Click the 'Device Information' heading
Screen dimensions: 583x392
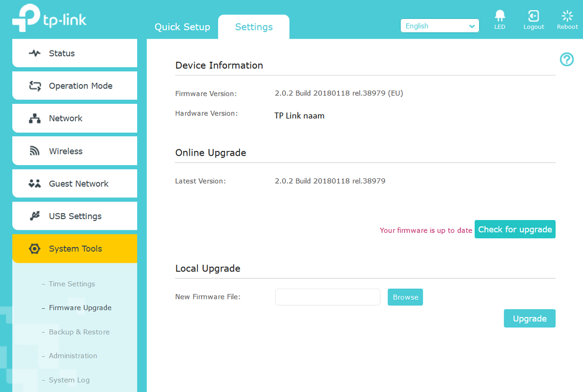219,65
